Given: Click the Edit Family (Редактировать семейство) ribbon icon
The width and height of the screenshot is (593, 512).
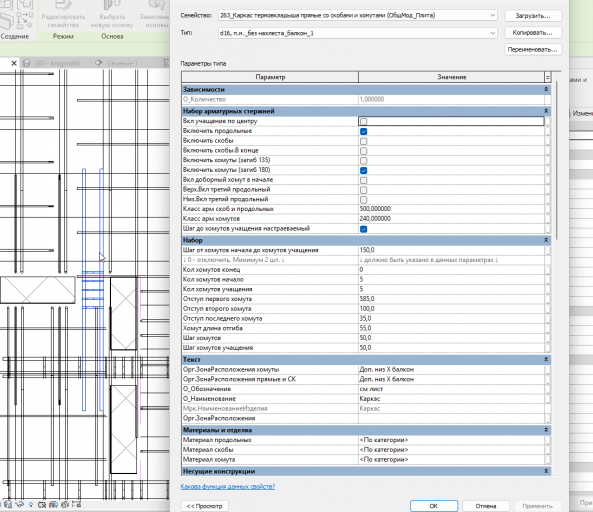Looking at the screenshot, I should (63, 5).
